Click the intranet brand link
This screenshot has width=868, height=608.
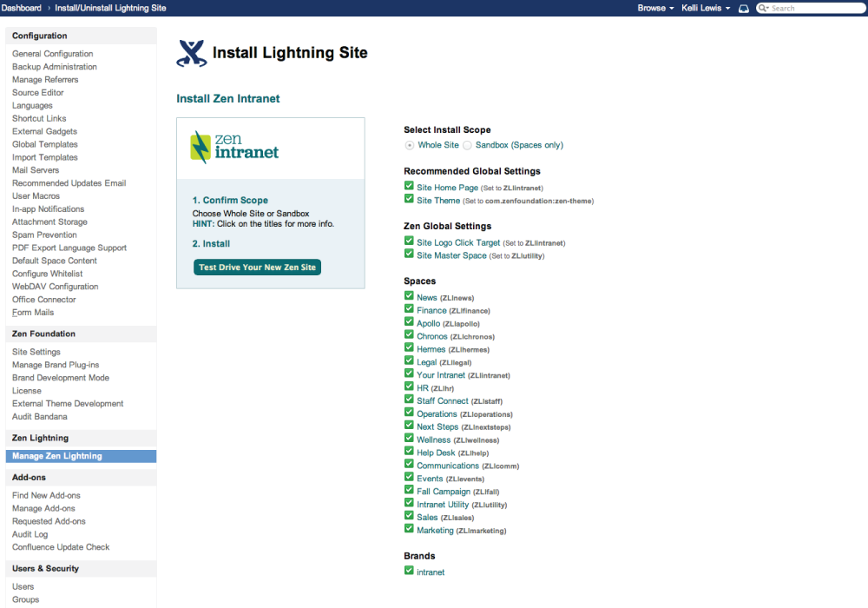point(431,572)
